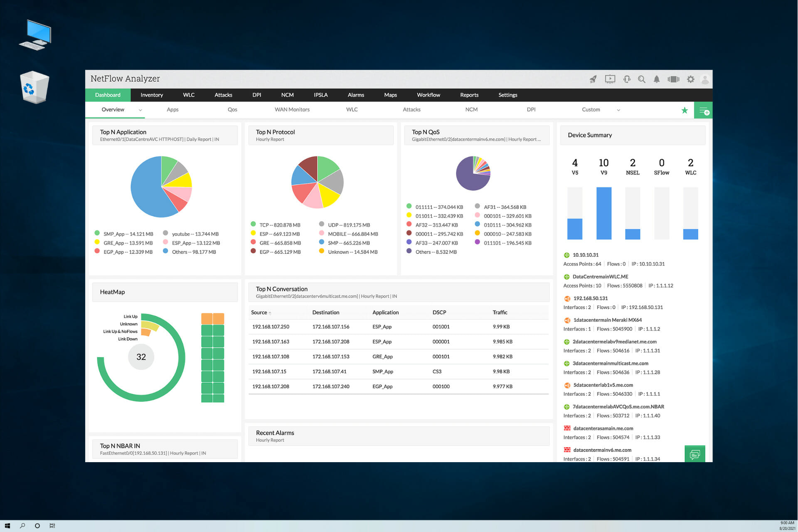Screen dimensions: 798x532
Task: Open the Workflow tab
Action: [429, 95]
